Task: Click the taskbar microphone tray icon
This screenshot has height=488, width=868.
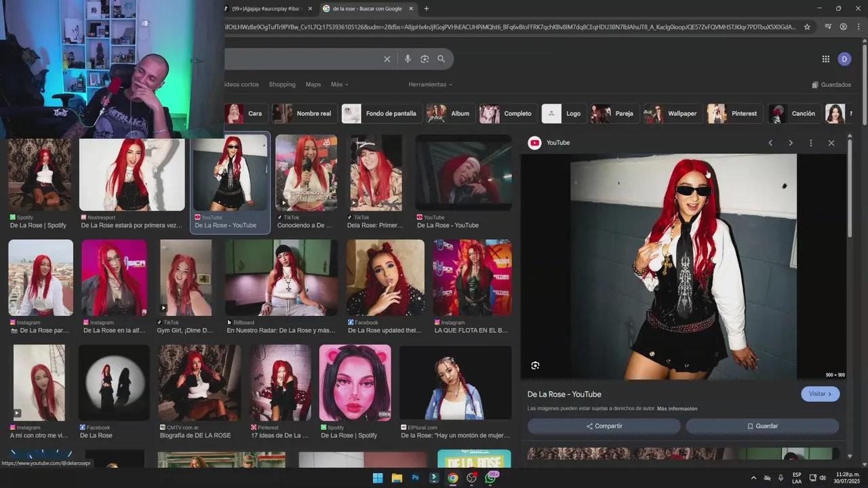Action: pos(781,478)
